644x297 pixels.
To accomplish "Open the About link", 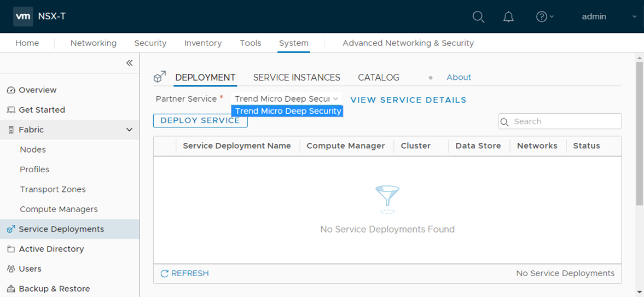I will pos(459,78).
